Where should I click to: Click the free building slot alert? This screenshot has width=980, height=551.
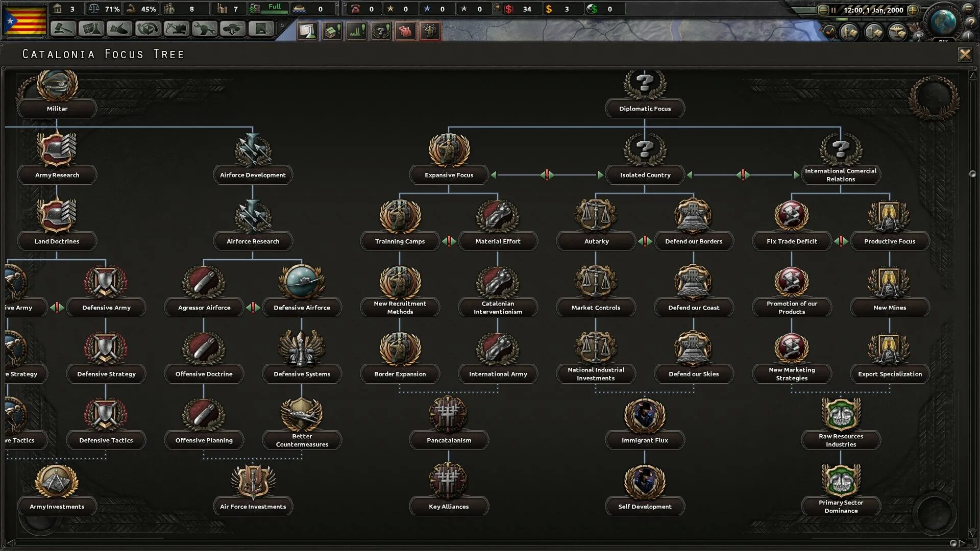click(332, 31)
